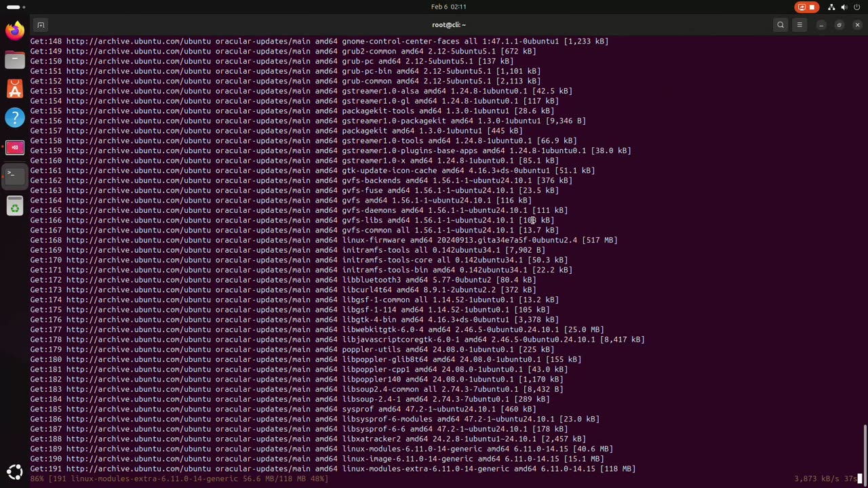Click the Get:173 libcurl4t64 line
Screen dimensions: 868x488
click(283, 289)
